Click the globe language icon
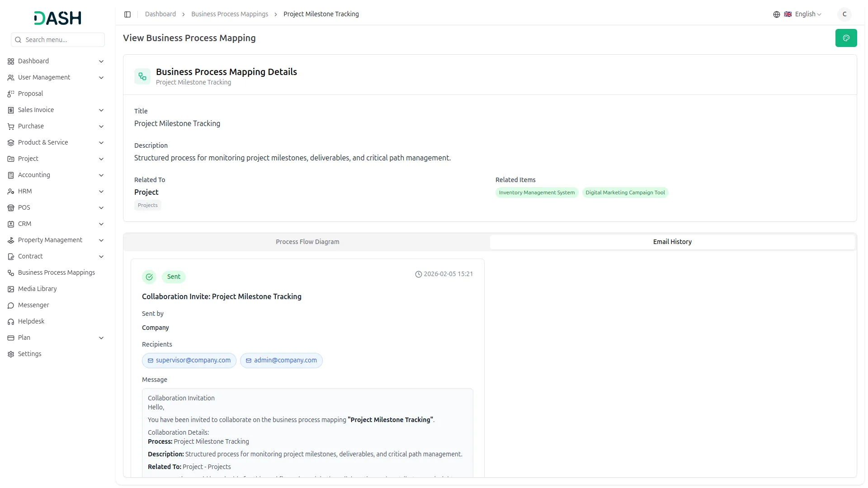This screenshot has width=868, height=488. coord(776,14)
